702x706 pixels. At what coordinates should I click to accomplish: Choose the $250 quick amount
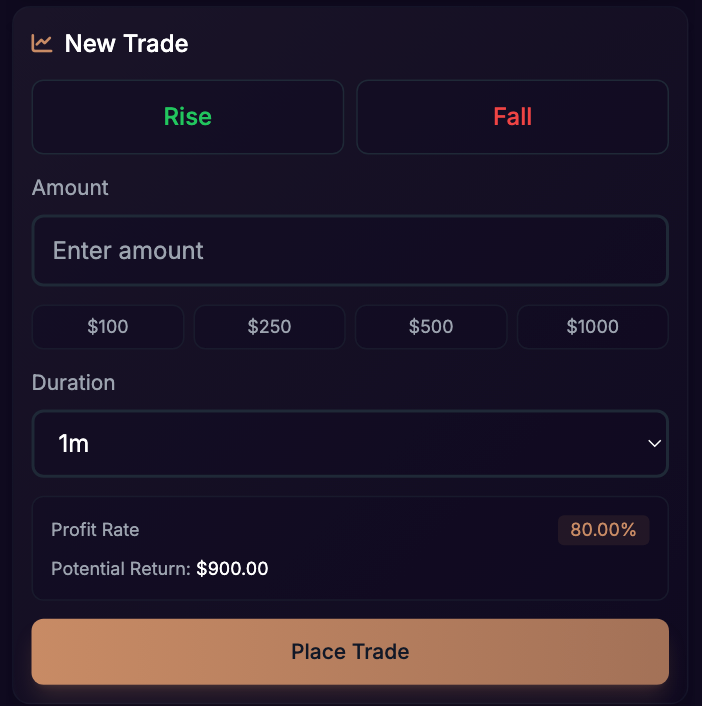point(269,326)
